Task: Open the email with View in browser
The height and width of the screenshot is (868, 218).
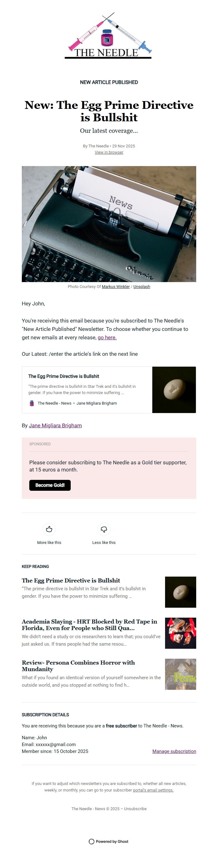Action: (109, 152)
